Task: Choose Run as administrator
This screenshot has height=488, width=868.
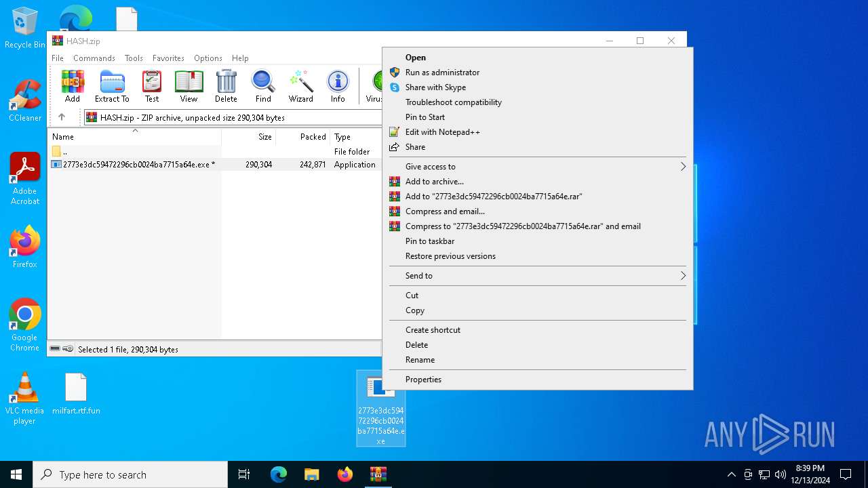Action: [x=537, y=73]
